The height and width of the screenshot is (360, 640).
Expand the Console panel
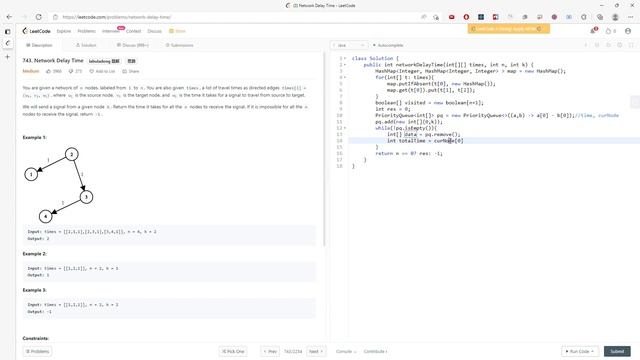pos(346,351)
